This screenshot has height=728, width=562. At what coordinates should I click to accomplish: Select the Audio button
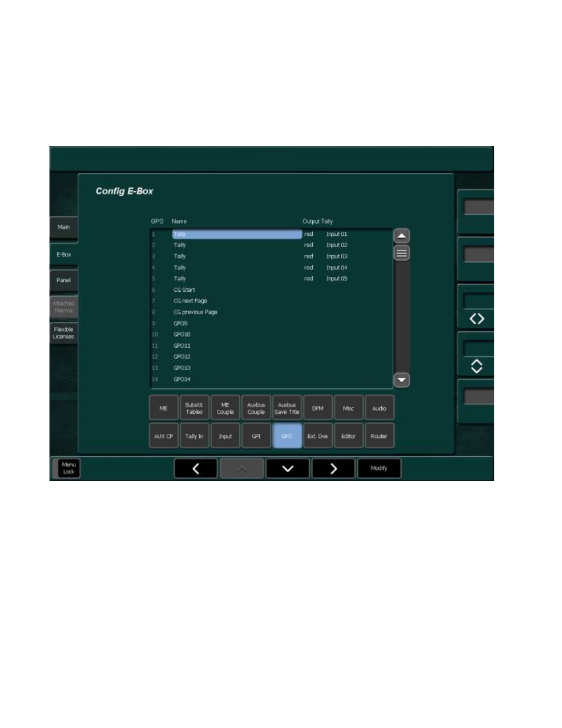379,409
